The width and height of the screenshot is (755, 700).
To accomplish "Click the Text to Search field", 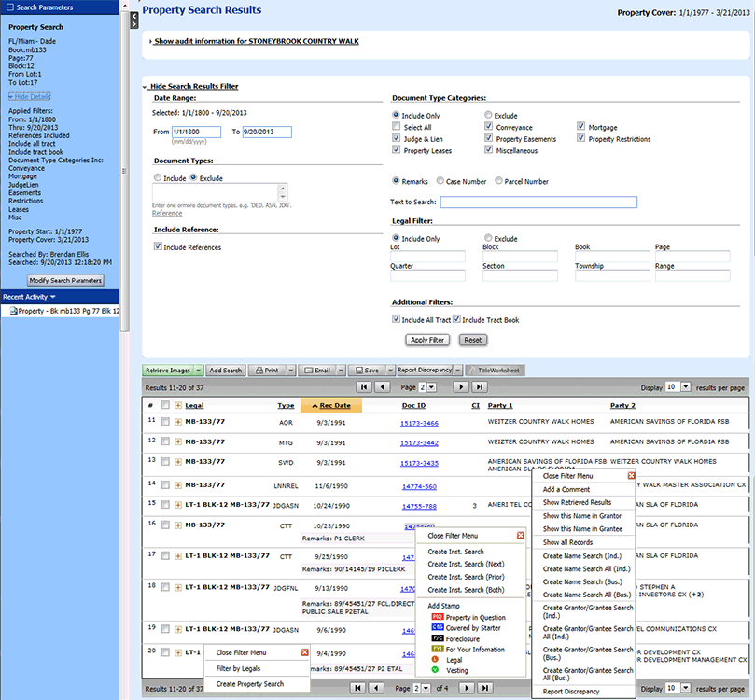I will (x=538, y=202).
